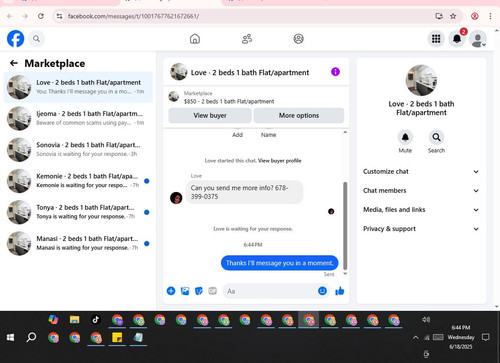This screenshot has height=363, width=500.
Task: Click the back arrow next to Marketplace
Action: pos(14,63)
